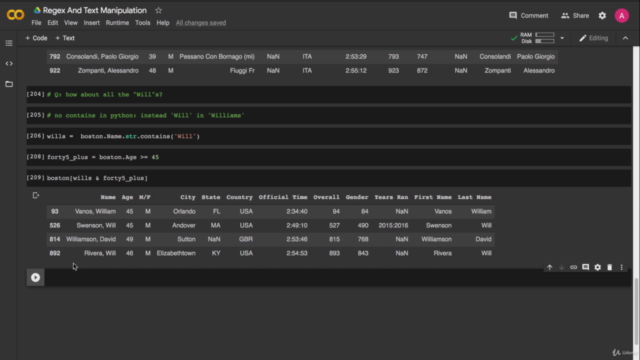Move cell down with arrow icon
Image resolution: width=640 pixels, height=360 pixels.
[562, 267]
